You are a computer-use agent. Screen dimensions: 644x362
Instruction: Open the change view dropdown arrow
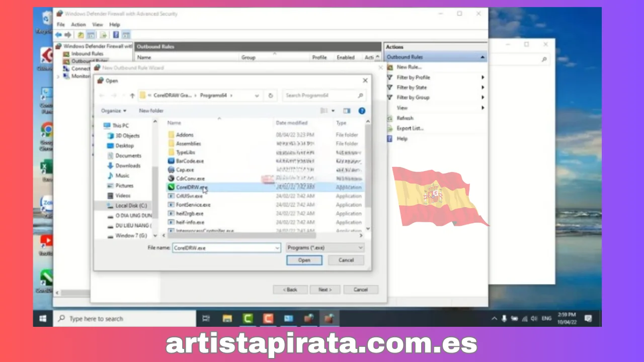click(x=333, y=111)
